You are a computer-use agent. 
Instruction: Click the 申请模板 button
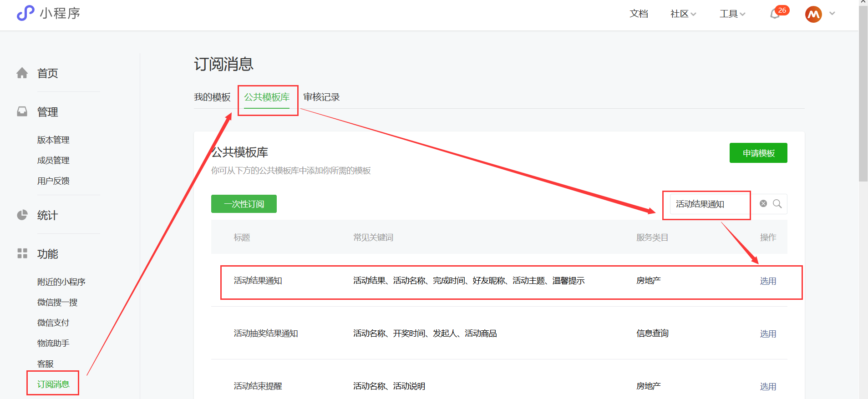(758, 153)
